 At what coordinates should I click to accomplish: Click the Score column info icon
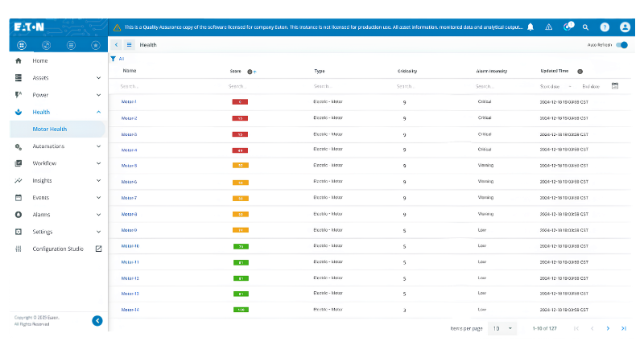(x=250, y=72)
